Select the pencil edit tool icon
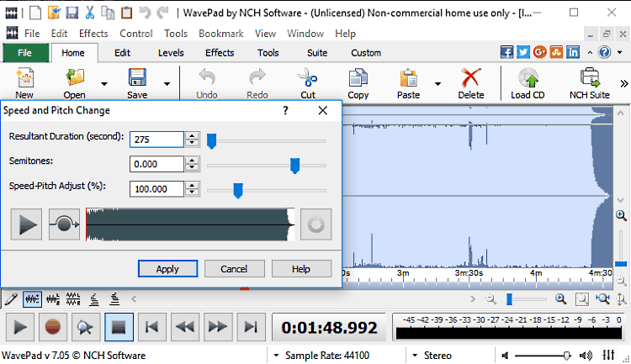Viewport: 631px width, 364px height. pos(11,299)
